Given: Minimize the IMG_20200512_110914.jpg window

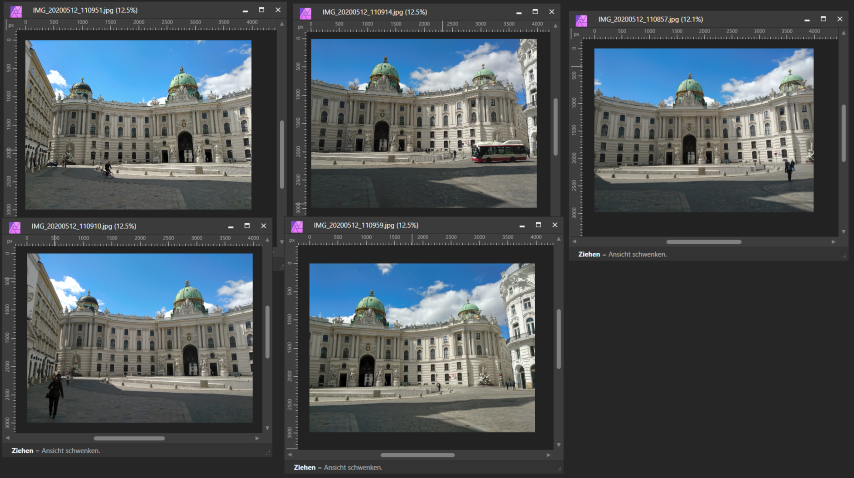Looking at the screenshot, I should click(518, 12).
